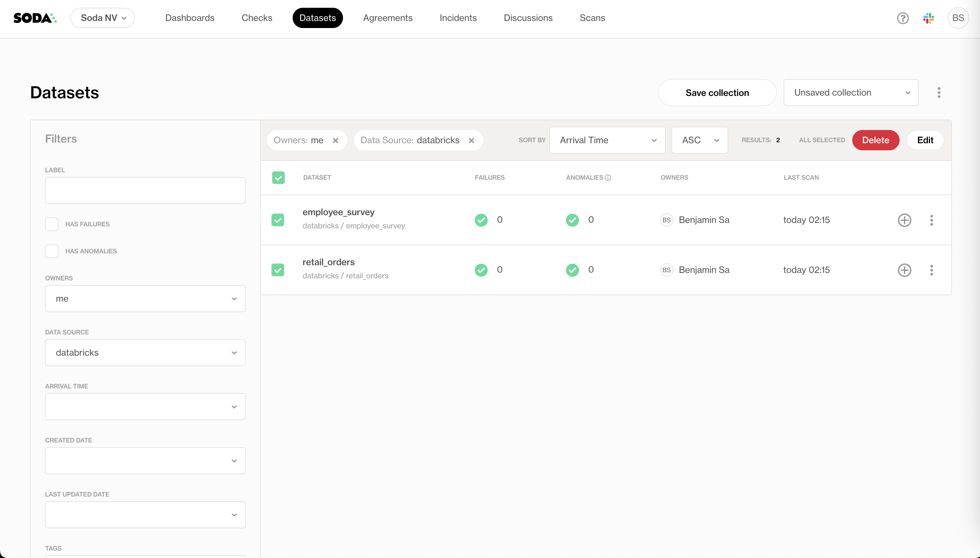980x558 pixels.
Task: Open the Last Updated Date filter dropdown
Action: coord(145,515)
